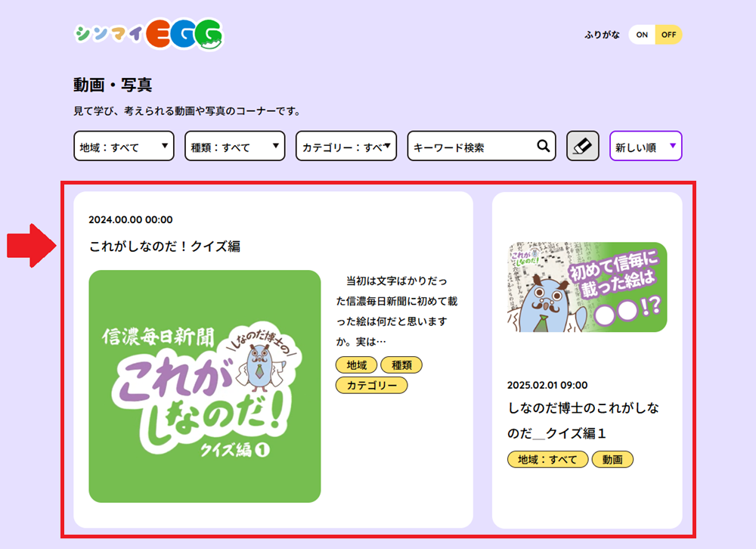Select the カテゴリー tag in first card
The width and height of the screenshot is (756, 549).
coord(371,386)
